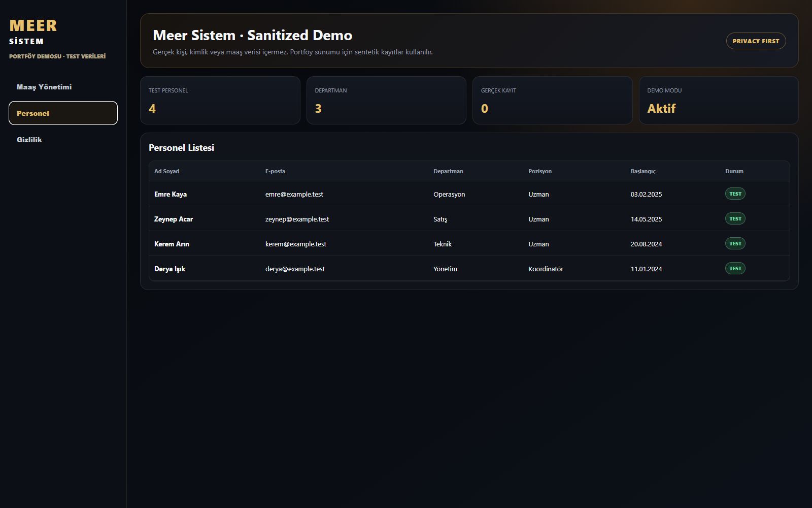Click the Departman table column header
Image resolution: width=812 pixels, height=508 pixels.
(x=448, y=171)
